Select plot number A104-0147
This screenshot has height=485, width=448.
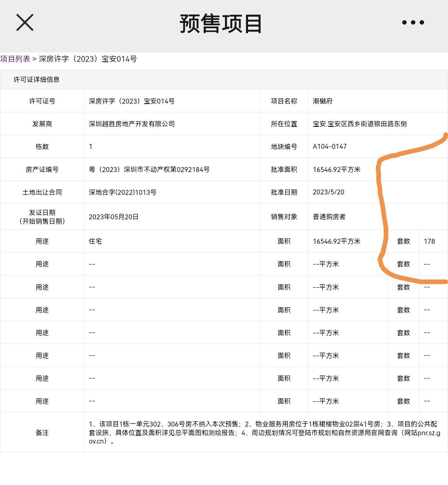coord(330,147)
